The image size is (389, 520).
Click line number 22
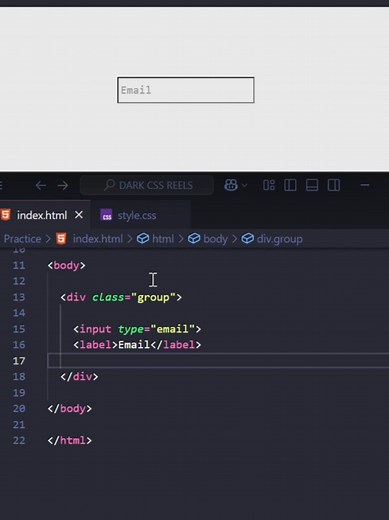[19, 440]
